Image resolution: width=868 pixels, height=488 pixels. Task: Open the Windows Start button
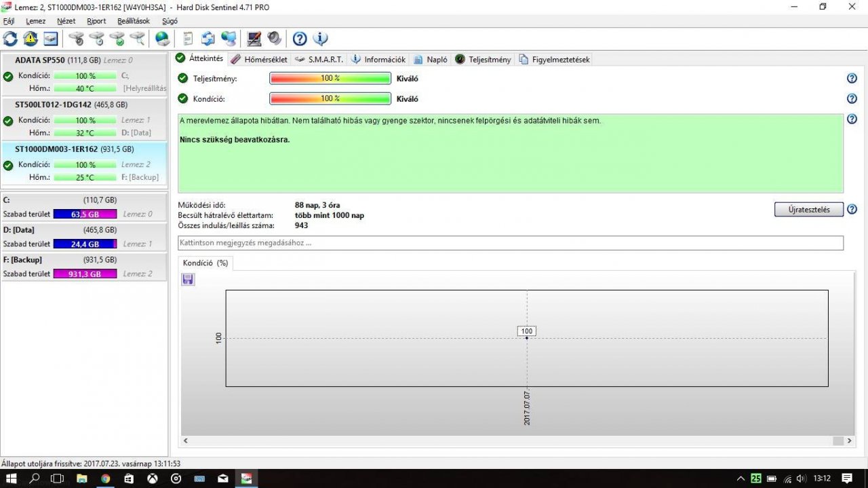(11, 478)
